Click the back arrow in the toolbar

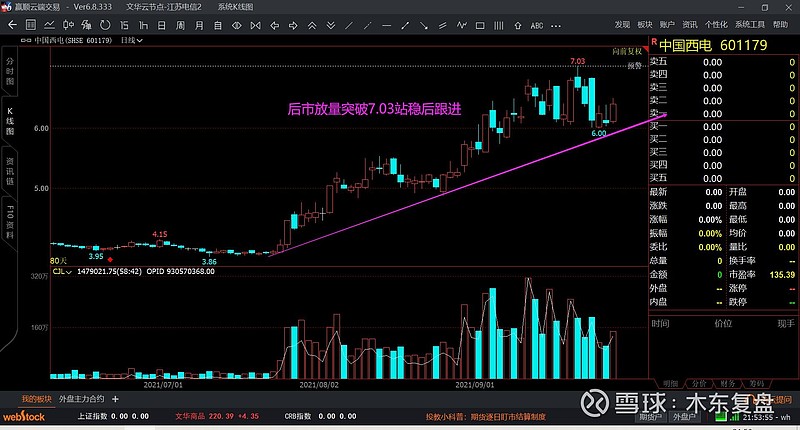(12, 24)
